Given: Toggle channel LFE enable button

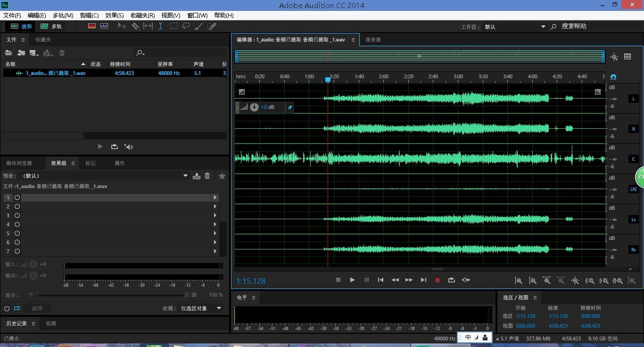Looking at the screenshot, I should 633,189.
